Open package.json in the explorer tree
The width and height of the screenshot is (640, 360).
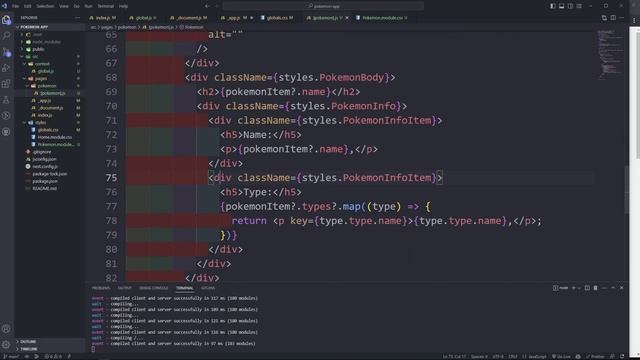click(49, 181)
